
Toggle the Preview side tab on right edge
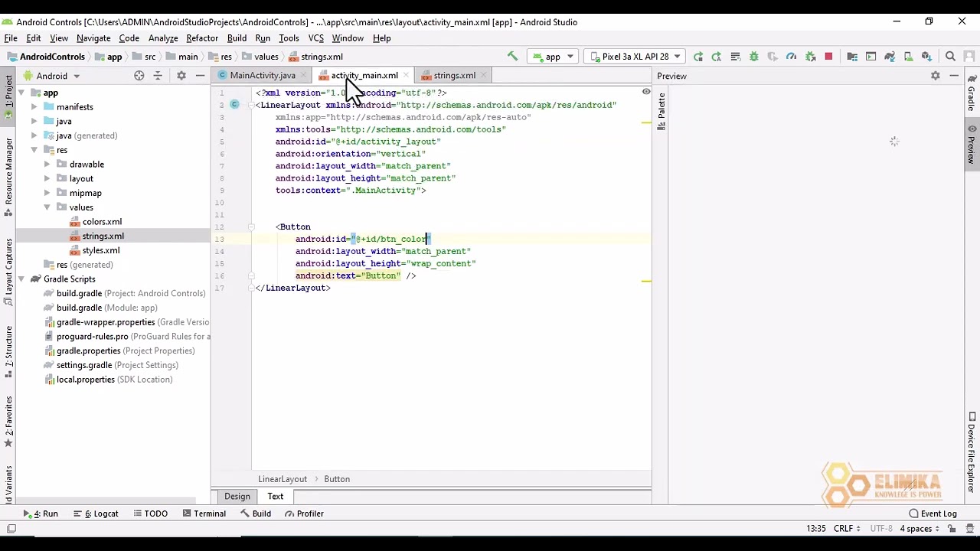[x=972, y=144]
